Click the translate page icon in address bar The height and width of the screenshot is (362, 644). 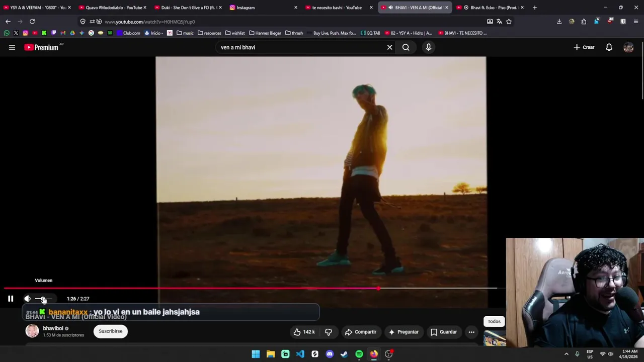pos(499,22)
